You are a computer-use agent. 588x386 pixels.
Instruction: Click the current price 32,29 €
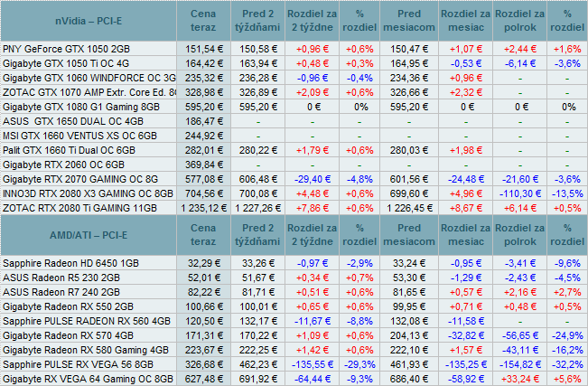point(203,263)
